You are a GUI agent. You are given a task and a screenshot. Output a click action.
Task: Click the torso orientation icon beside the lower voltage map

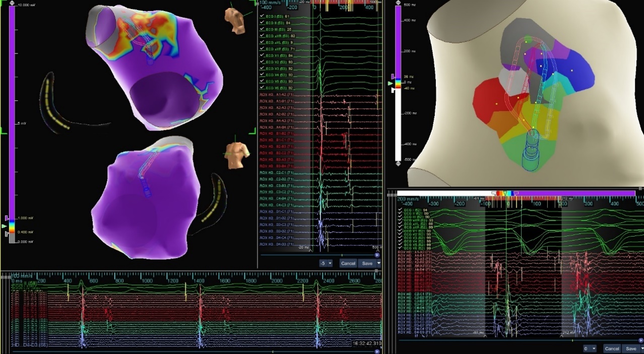coord(237,155)
